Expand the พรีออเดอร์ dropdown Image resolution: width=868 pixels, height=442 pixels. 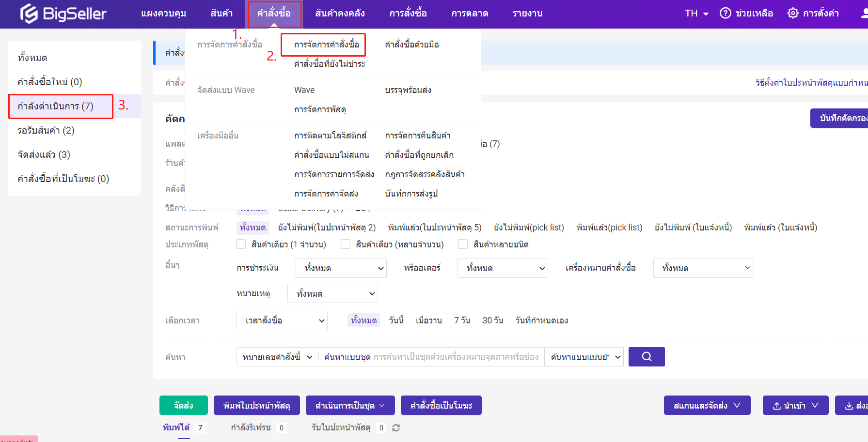point(502,268)
